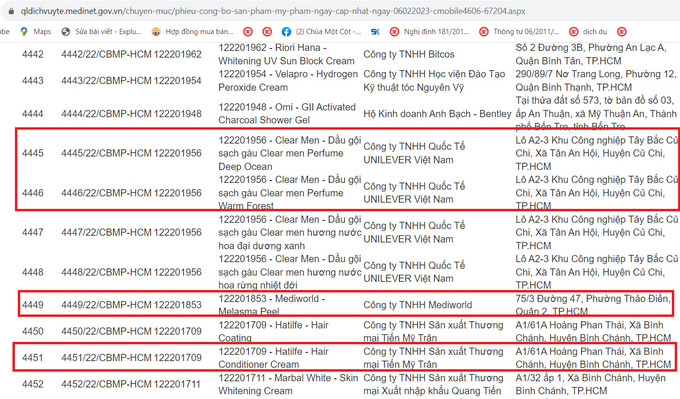Screen dimensions: 680x399
Task: Click the second red circle bookmark icon before Facebook
Action: tap(267, 32)
